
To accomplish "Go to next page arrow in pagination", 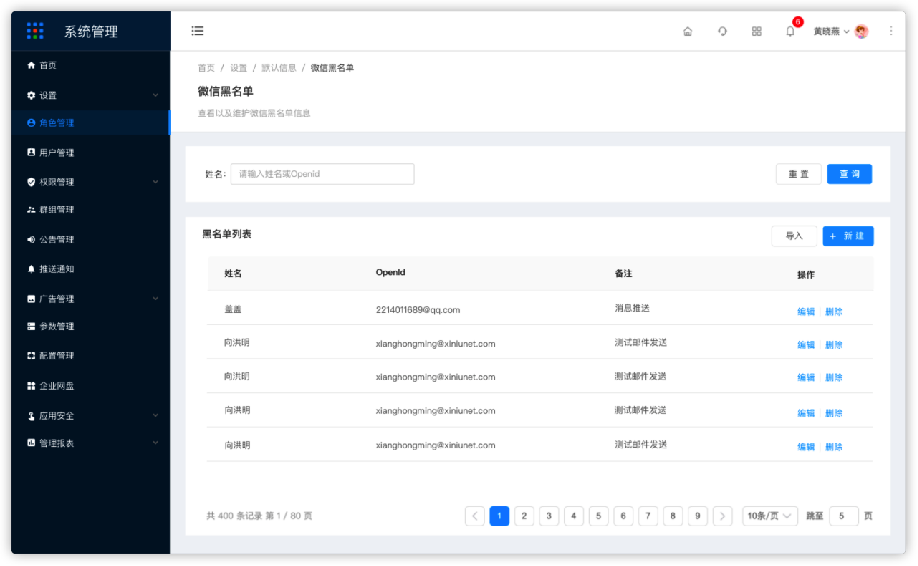I will tap(722, 516).
